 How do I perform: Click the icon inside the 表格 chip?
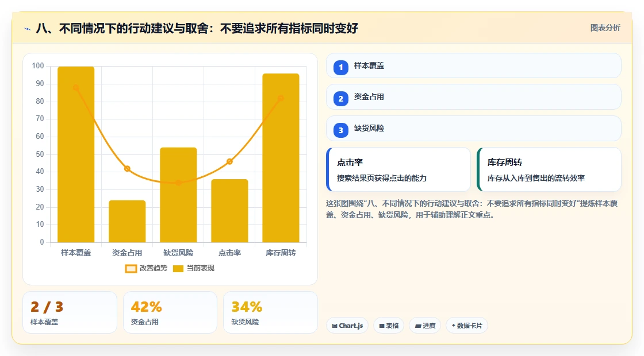382,326
